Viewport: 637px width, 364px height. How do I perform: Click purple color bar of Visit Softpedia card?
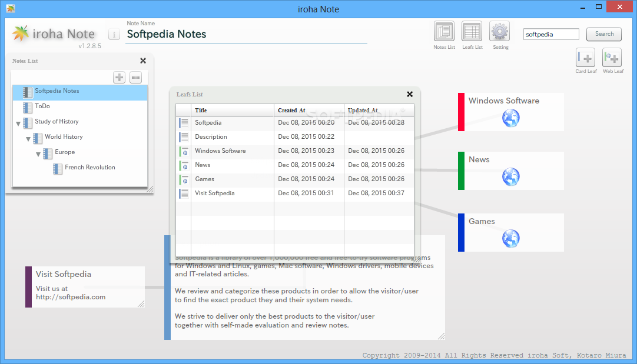point(28,287)
